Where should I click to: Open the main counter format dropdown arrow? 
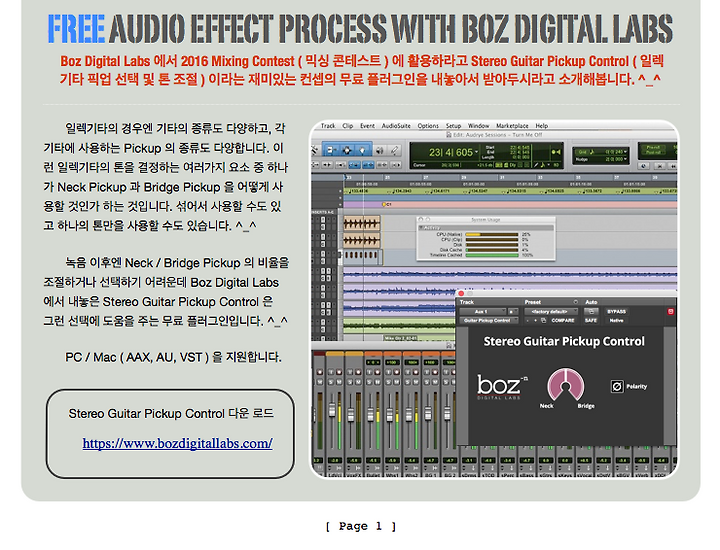pyautogui.click(x=476, y=152)
